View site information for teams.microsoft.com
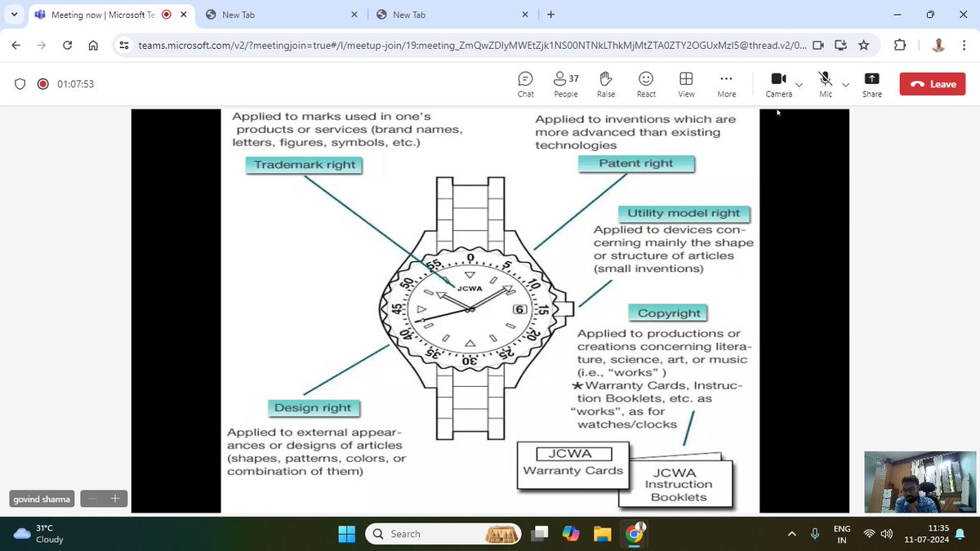 (124, 46)
